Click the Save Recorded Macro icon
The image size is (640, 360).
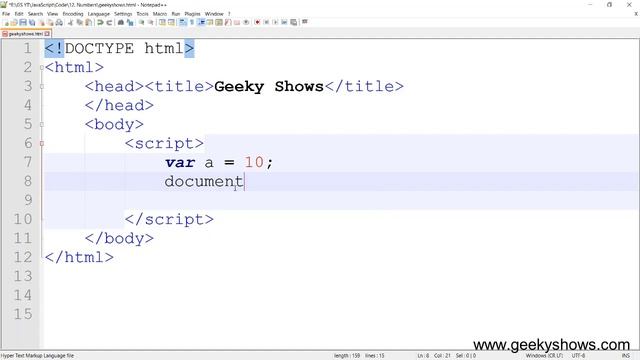pyautogui.click(x=293, y=22)
